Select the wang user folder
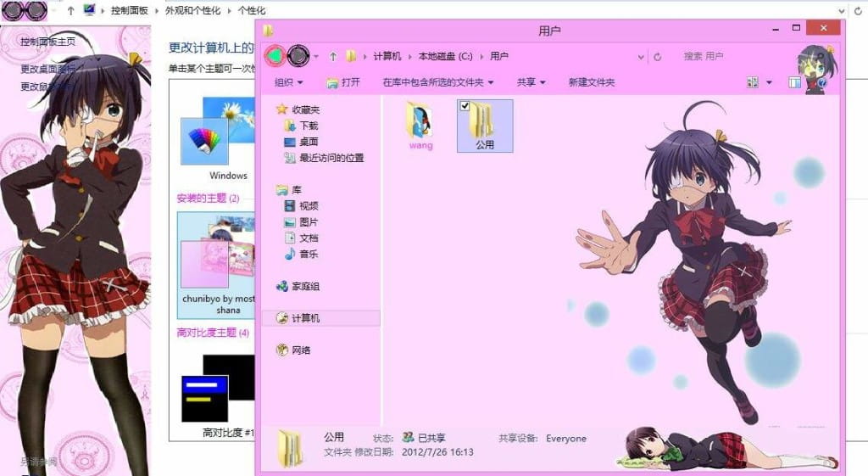 pos(420,126)
